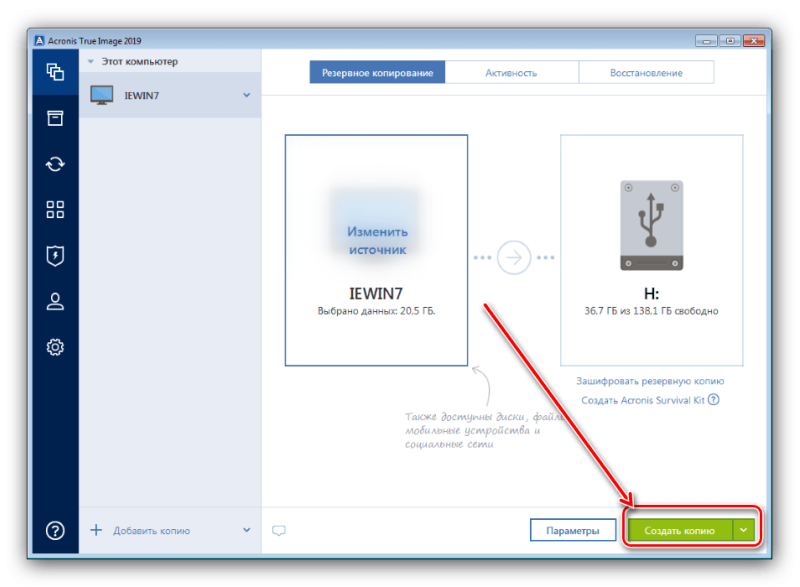
Task: Switch to the 'Восстановление' tab
Action: [646, 72]
